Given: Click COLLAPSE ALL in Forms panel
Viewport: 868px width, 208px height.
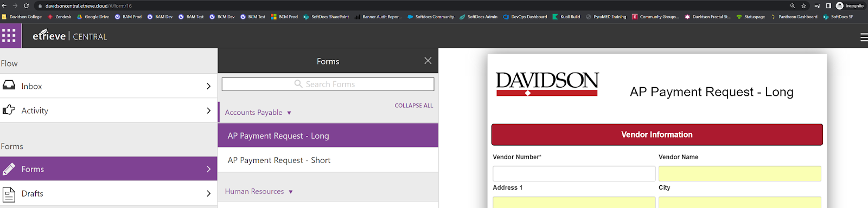Looking at the screenshot, I should (414, 106).
